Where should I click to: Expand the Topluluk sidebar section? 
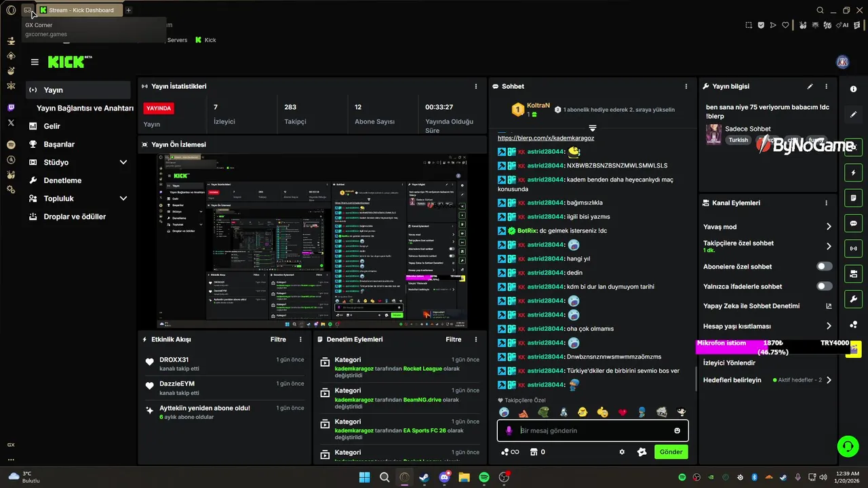[x=123, y=199]
